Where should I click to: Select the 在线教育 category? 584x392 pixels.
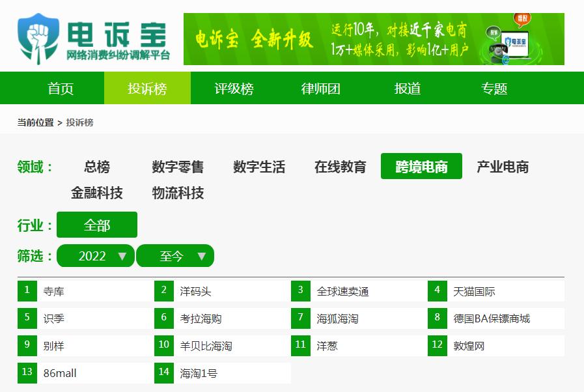point(339,167)
